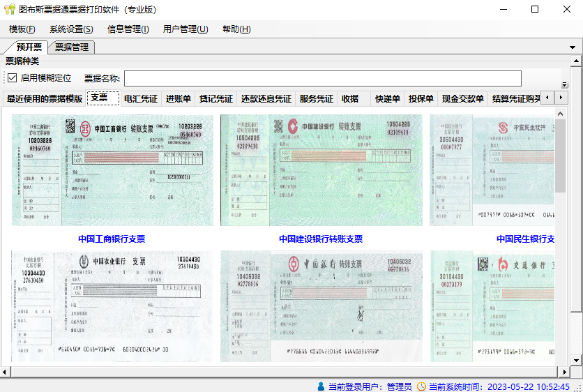Select the 快递单 category tab
This screenshot has height=392, width=583.
coord(388,98)
